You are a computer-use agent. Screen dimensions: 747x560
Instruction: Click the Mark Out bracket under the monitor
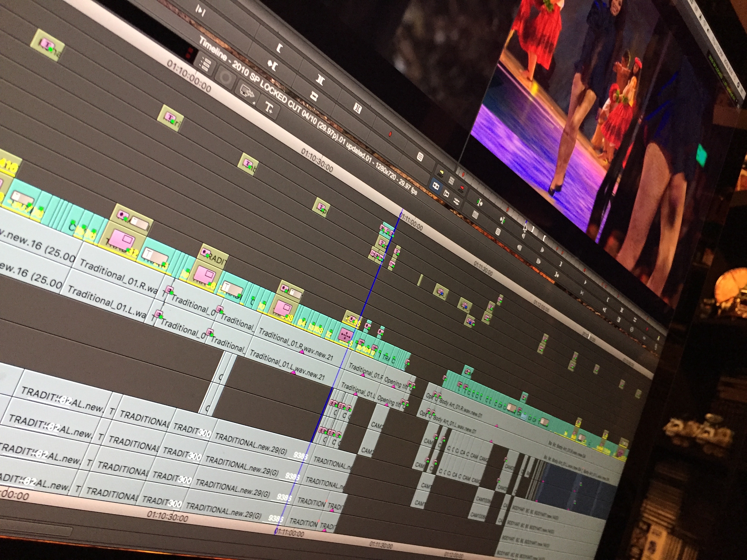[560, 264]
